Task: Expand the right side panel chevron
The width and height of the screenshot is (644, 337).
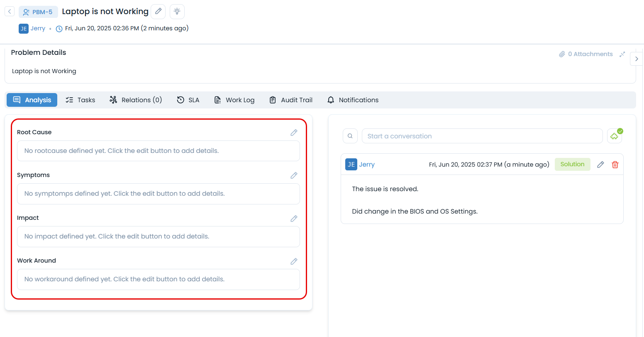Action: [637, 59]
